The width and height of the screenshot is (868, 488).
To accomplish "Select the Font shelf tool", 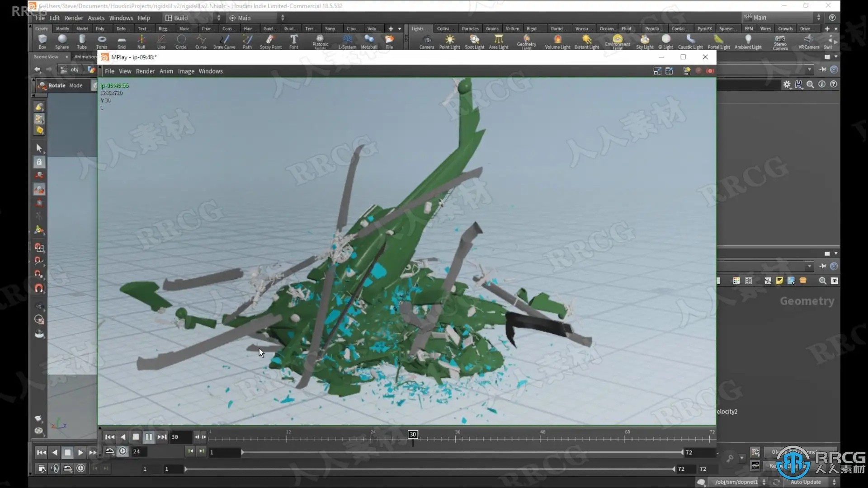I will pos(294,41).
